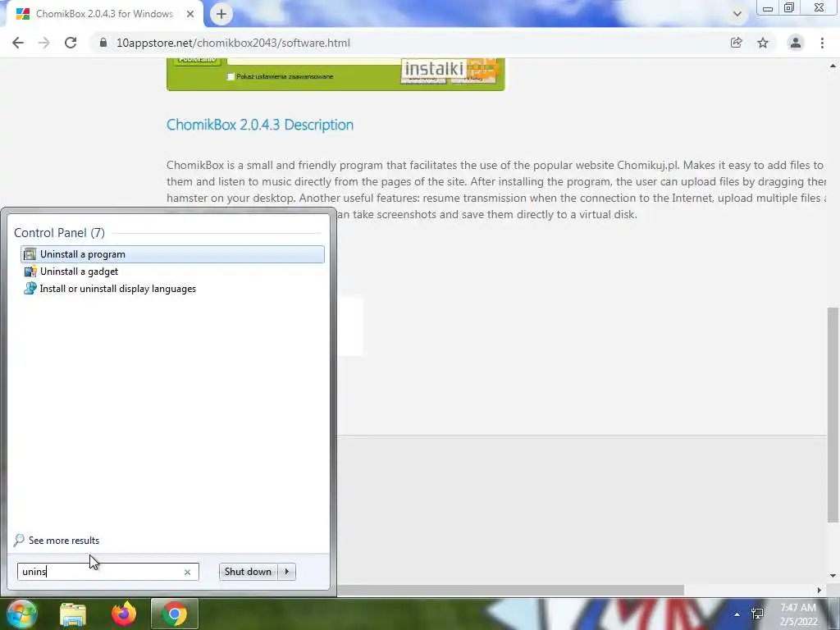Click the page scroll-down arrow
Viewport: 840px width, 630px height.
pos(833,577)
